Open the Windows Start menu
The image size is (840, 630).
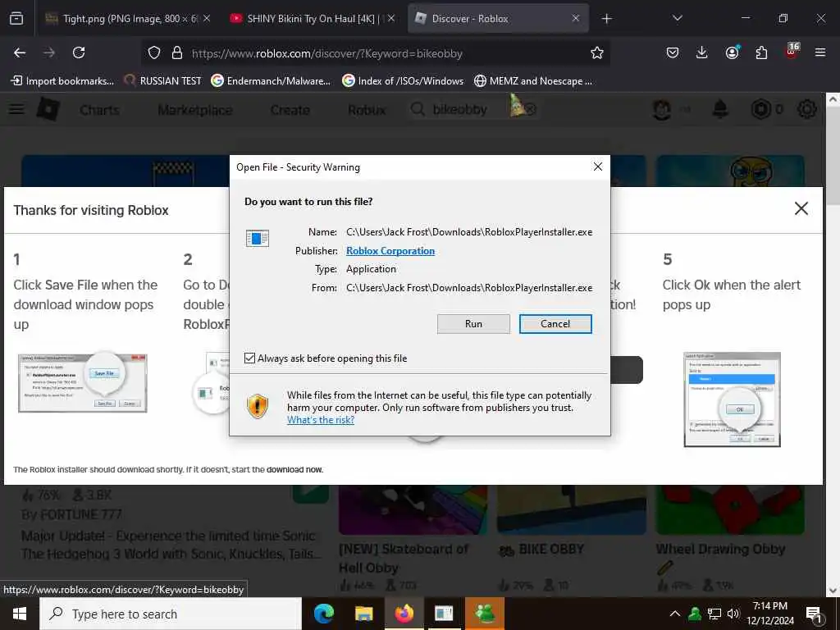pyautogui.click(x=20, y=614)
